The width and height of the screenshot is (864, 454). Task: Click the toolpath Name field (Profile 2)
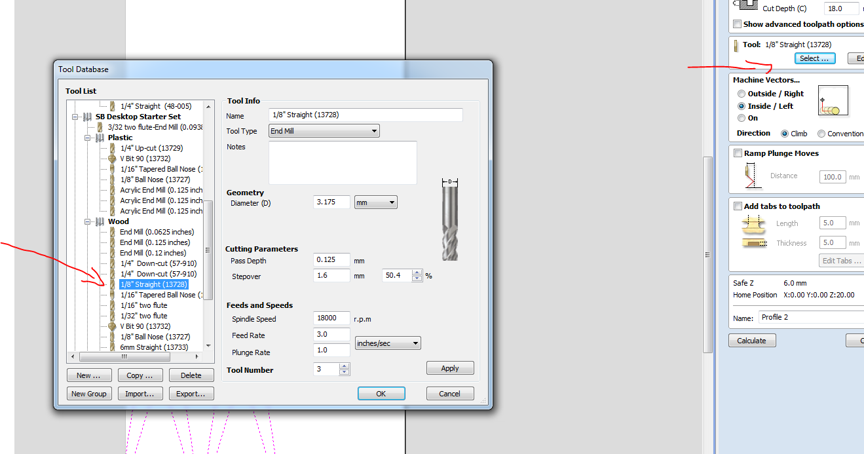pos(811,317)
